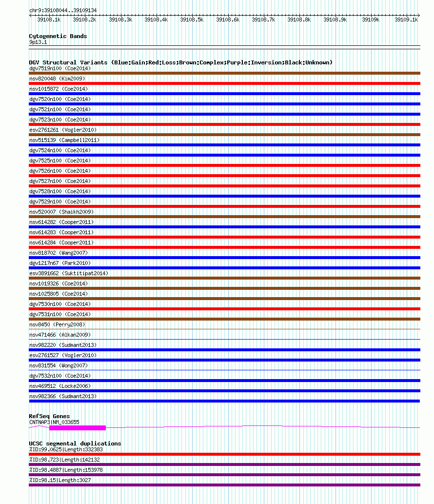Click the dgv7529n100 (Coe2014) label
Screen dimensions: 434x504
click(x=60, y=202)
